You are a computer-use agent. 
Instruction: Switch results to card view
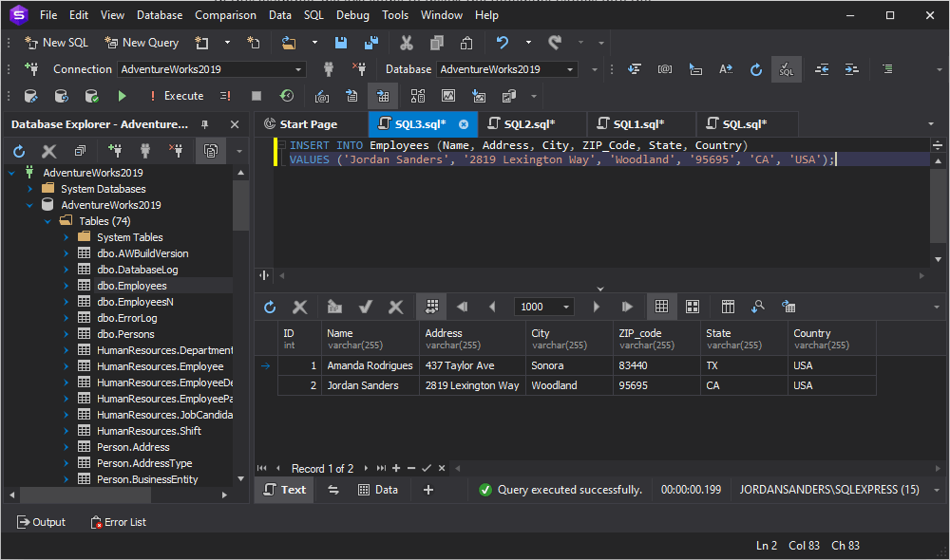692,306
